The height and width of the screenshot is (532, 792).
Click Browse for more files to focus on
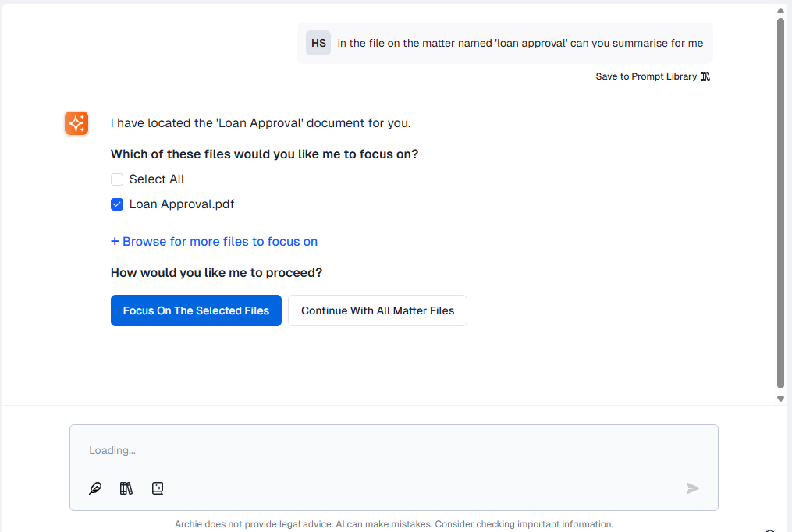[214, 242]
